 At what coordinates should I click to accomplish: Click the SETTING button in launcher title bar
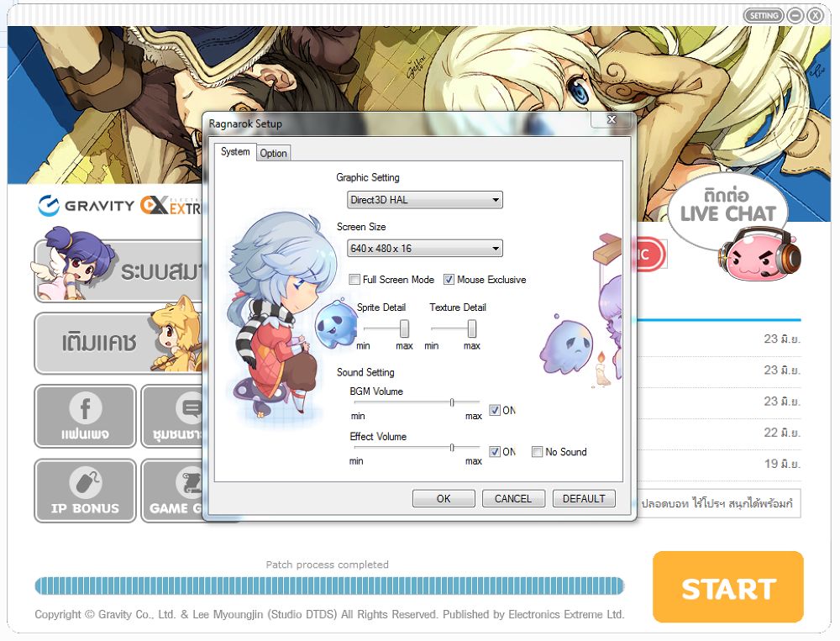click(763, 15)
